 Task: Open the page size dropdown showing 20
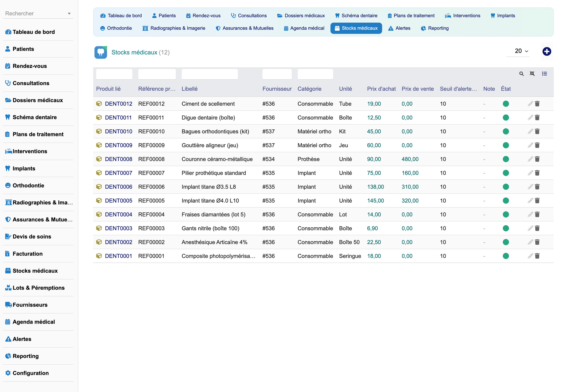(518, 51)
